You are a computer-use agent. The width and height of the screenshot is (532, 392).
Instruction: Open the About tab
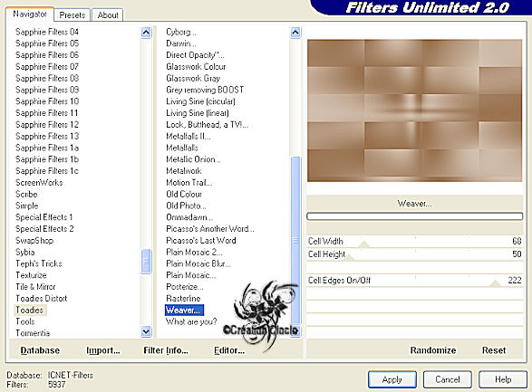[108, 14]
